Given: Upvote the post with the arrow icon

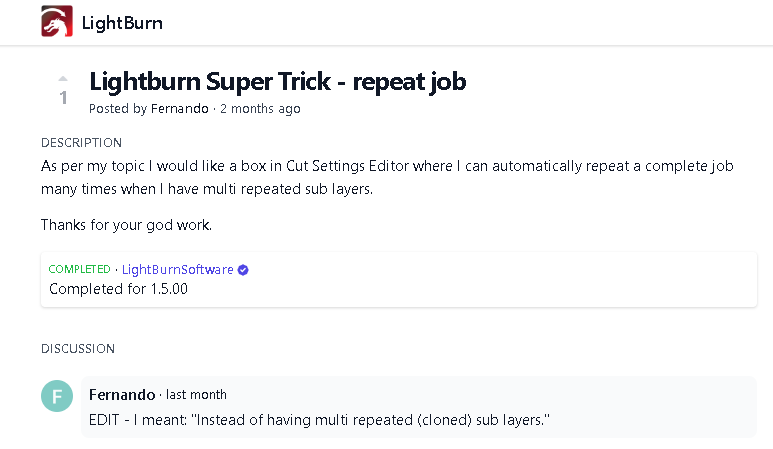Looking at the screenshot, I should click(63, 78).
